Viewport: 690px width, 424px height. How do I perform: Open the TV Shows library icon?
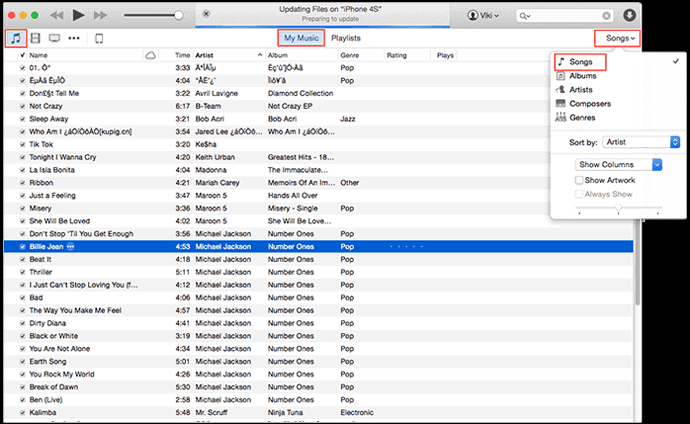(53, 38)
